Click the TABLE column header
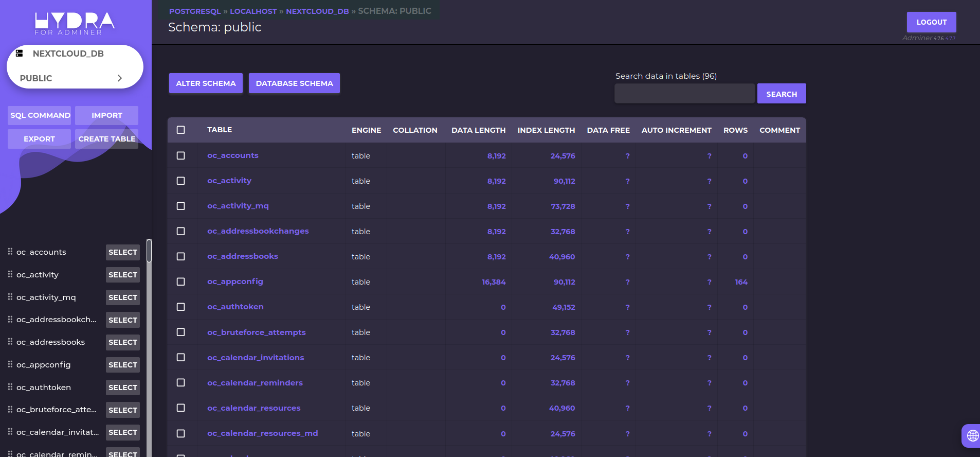This screenshot has height=457, width=980. pyautogui.click(x=220, y=130)
